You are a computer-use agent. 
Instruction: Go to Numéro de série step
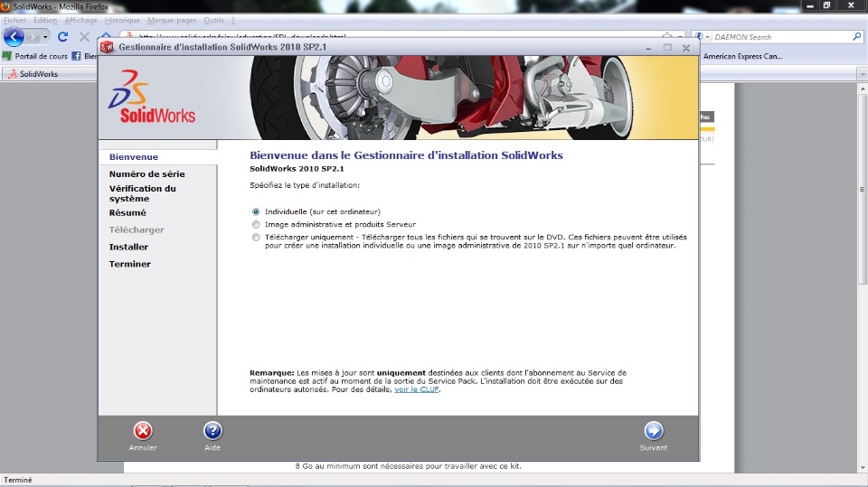tap(146, 173)
